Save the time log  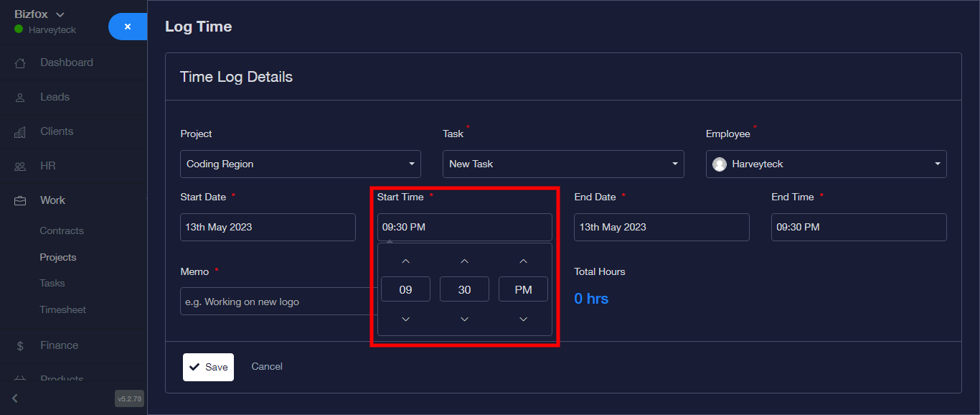point(208,367)
